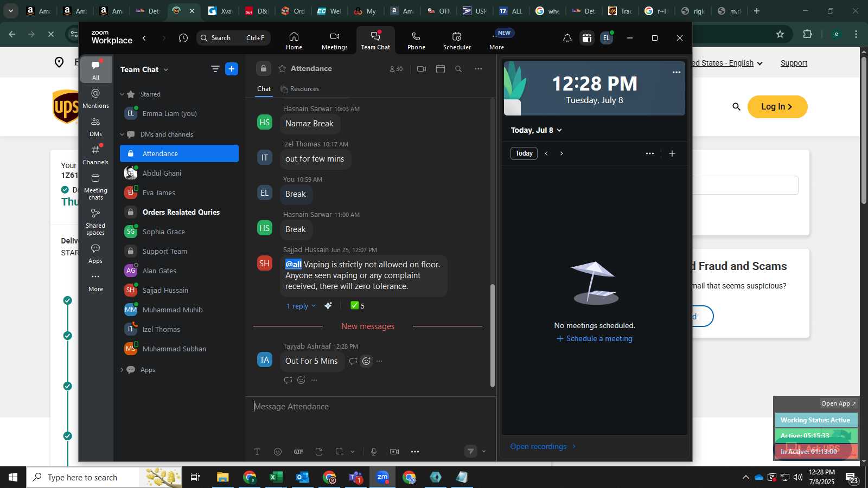Image resolution: width=868 pixels, height=488 pixels.
Task: Open Mentions in the sidebar
Action: tap(95, 98)
